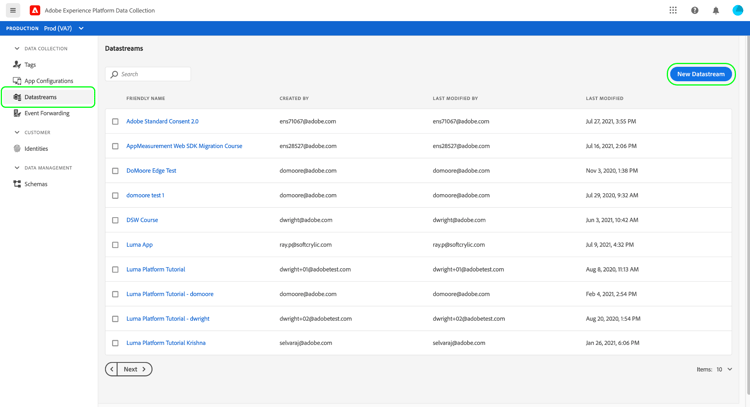Open AppMeasurement Web SDK Migration Course link
The width and height of the screenshot is (750, 407).
(x=184, y=146)
